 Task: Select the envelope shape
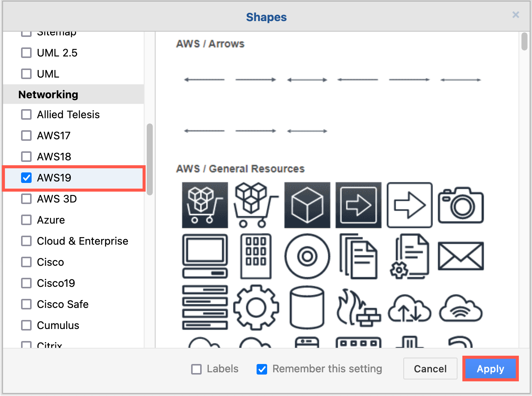point(461,256)
